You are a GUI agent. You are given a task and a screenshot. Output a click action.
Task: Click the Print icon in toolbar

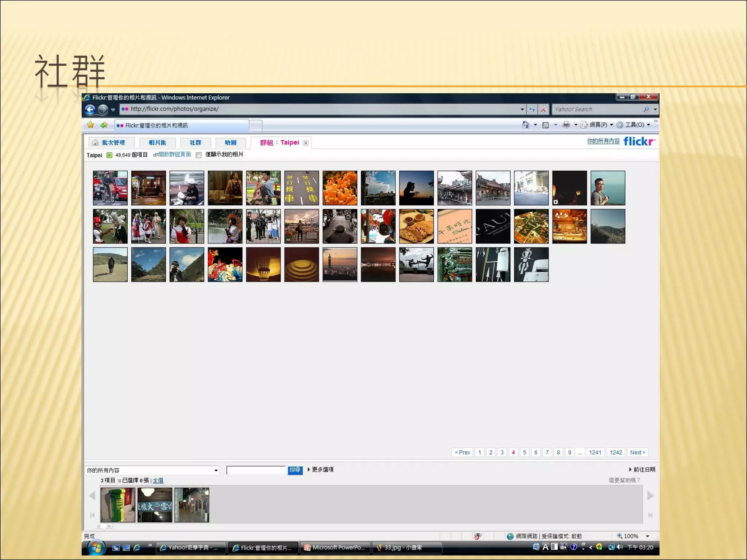tap(566, 125)
